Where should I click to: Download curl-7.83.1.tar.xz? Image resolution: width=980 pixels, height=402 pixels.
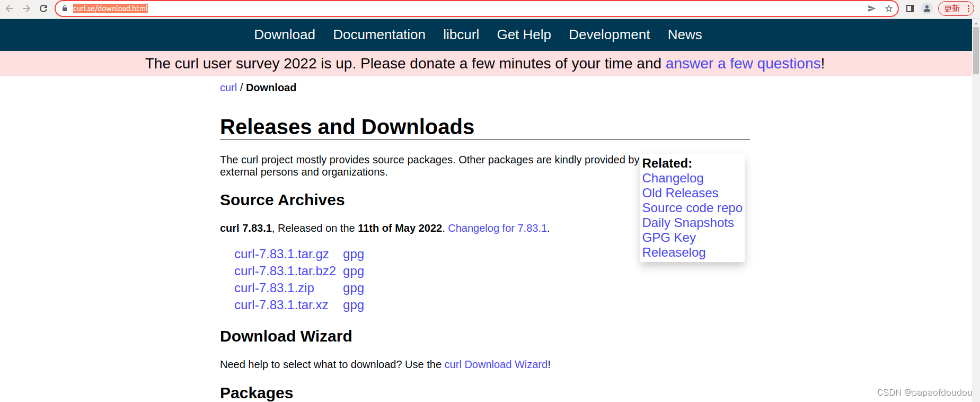click(281, 305)
